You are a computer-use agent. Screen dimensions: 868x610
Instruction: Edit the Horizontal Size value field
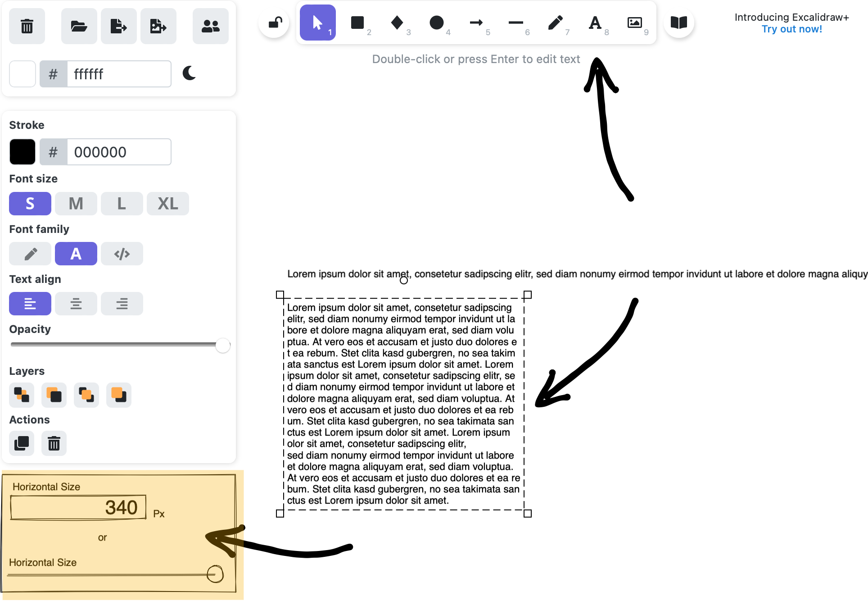pyautogui.click(x=78, y=507)
